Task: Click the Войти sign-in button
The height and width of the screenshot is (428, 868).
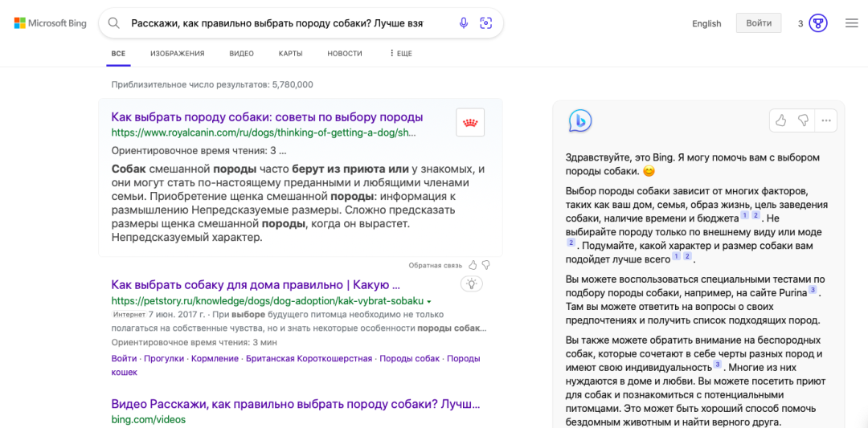Action: click(759, 23)
